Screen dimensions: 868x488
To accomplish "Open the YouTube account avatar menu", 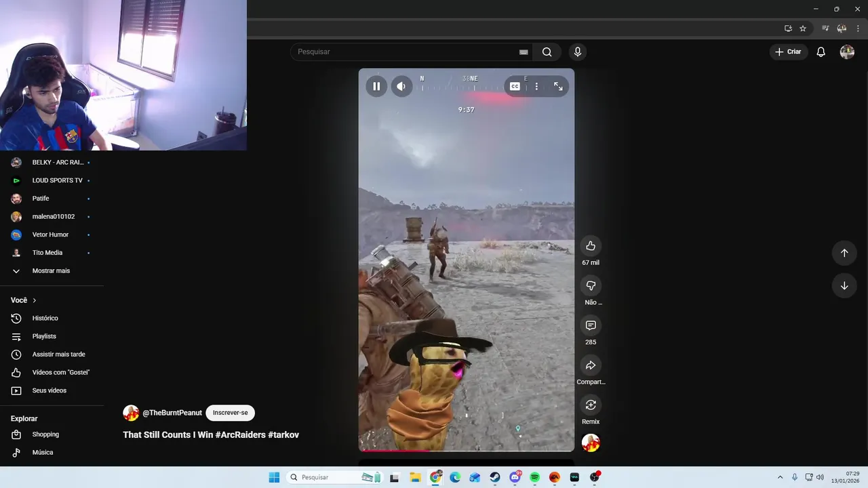I will [847, 52].
